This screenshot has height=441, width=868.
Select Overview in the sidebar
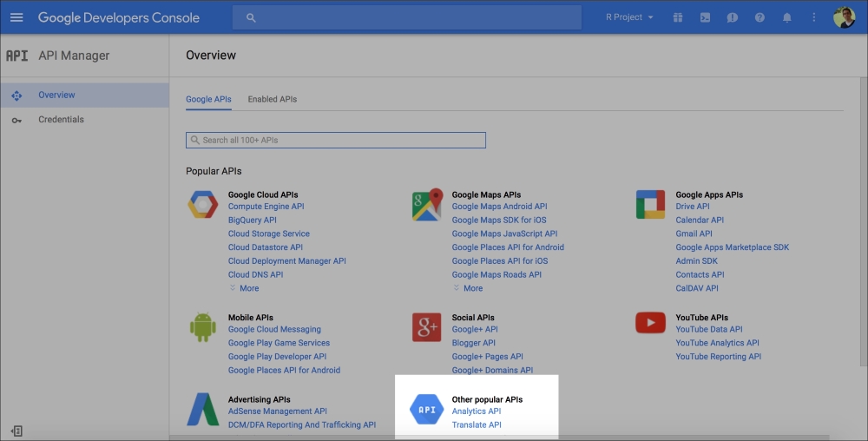click(85, 95)
